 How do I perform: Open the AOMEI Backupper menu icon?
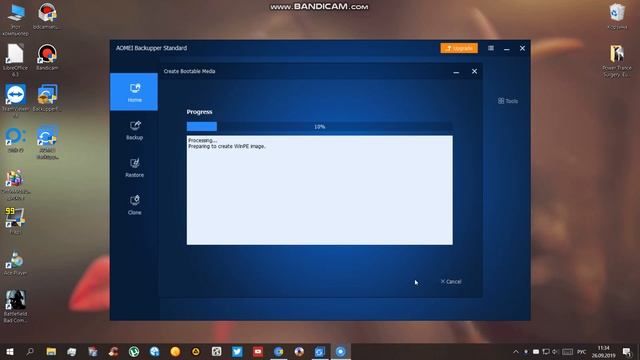[491, 48]
